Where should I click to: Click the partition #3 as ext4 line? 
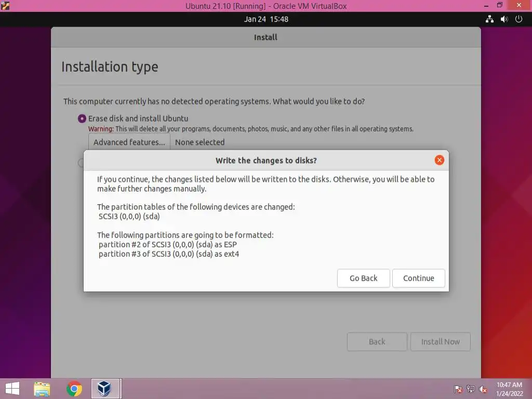(x=169, y=254)
